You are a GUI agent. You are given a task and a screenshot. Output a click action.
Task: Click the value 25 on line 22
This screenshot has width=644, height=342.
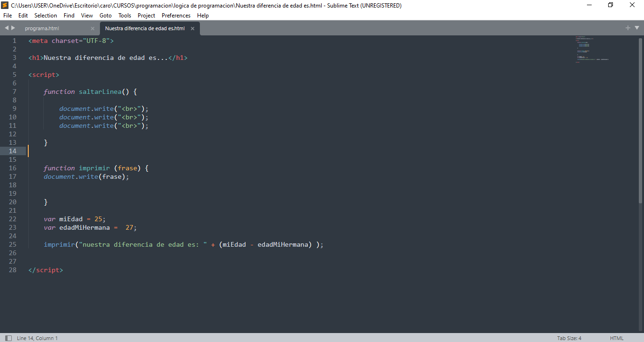tap(98, 219)
